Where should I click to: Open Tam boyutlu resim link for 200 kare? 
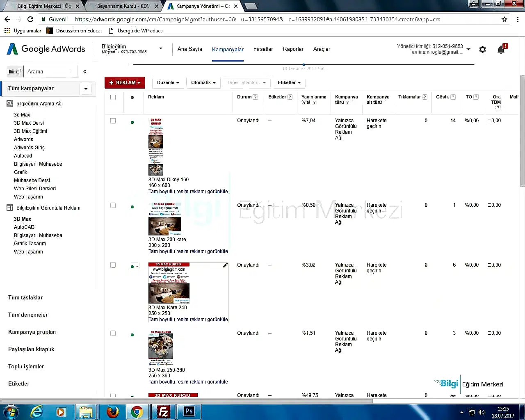188,251
